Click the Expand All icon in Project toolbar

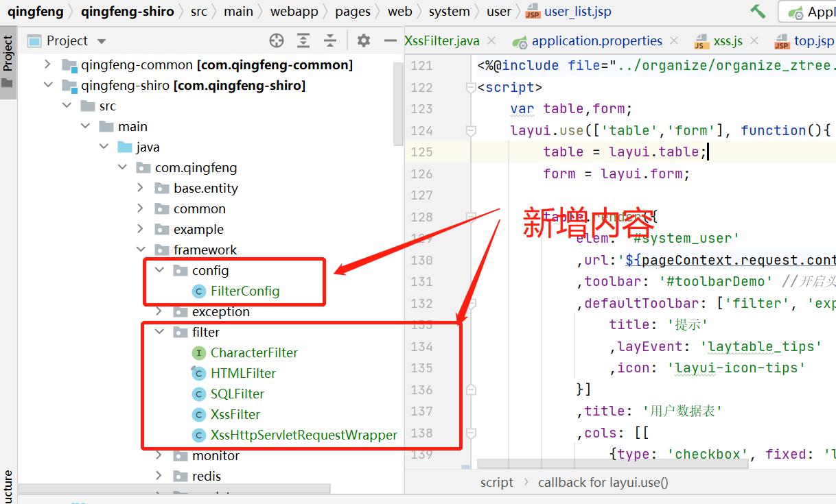[303, 40]
